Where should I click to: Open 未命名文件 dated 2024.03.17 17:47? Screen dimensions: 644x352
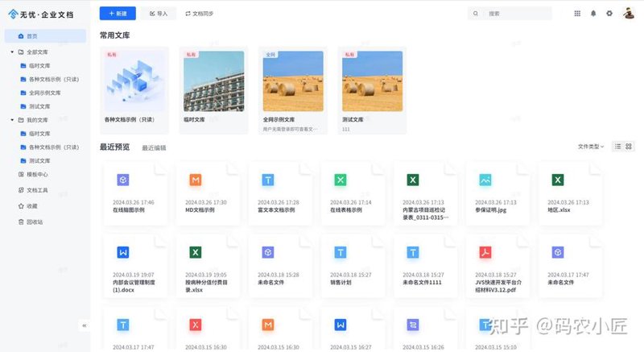(558, 252)
